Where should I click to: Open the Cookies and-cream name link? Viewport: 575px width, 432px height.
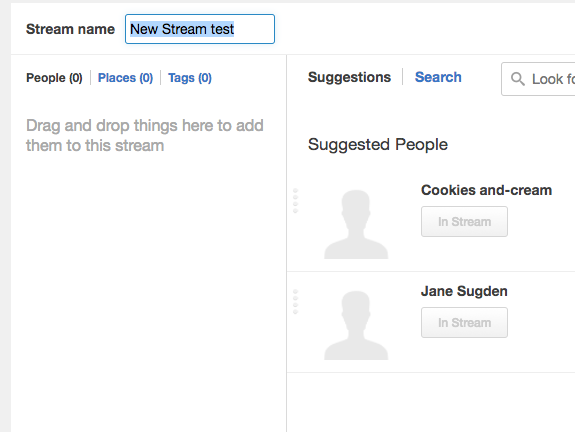486,190
